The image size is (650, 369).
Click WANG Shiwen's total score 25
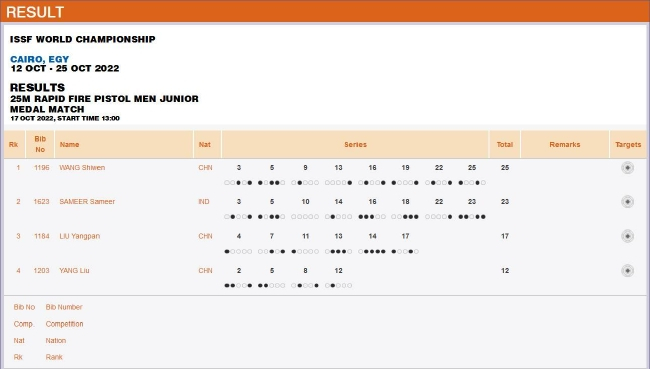tap(505, 168)
